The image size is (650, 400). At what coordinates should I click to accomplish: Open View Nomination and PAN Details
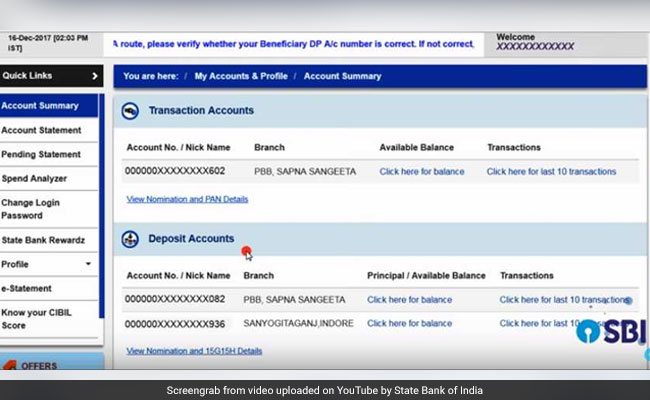[x=187, y=199]
